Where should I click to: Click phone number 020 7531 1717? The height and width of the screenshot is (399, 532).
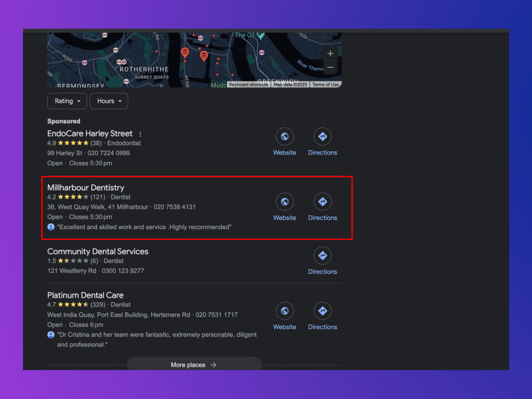pos(217,315)
